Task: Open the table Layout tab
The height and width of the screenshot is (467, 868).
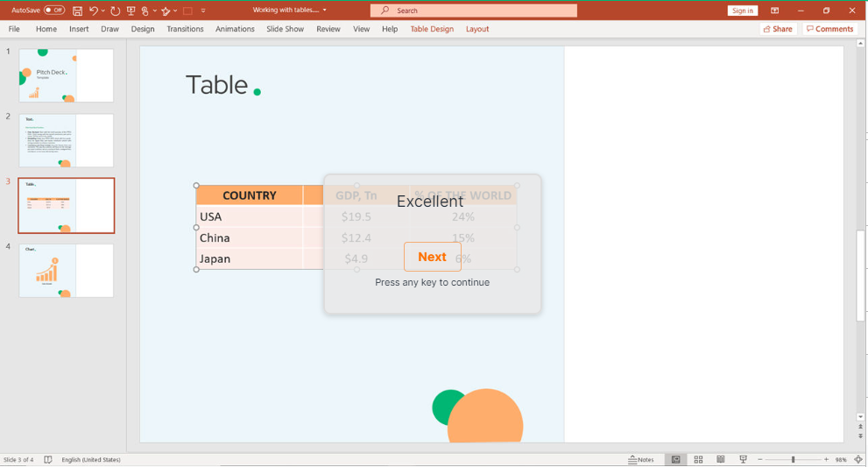Action: pyautogui.click(x=477, y=29)
